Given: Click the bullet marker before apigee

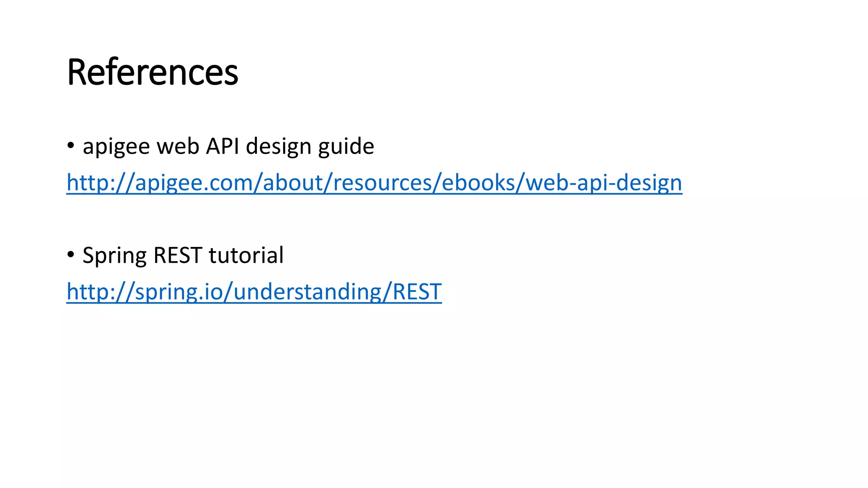Looking at the screenshot, I should click(71, 146).
